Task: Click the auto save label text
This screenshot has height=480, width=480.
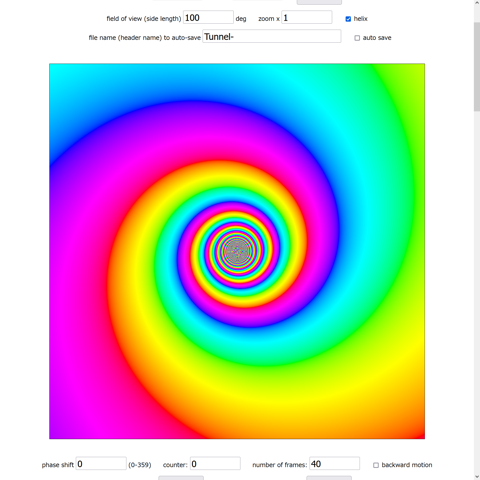Action: tap(377, 38)
